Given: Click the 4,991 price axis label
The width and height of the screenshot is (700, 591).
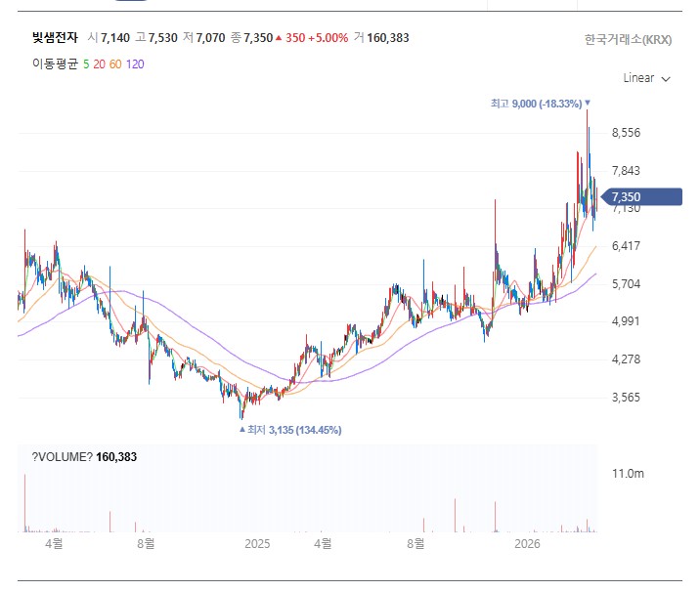Looking at the screenshot, I should click(626, 321).
